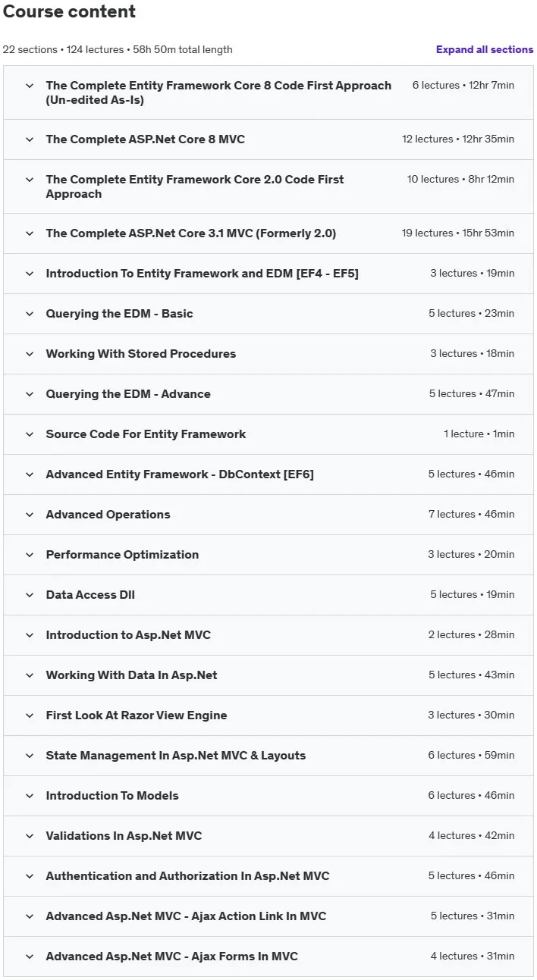
Task: Open the Advanced Operations section chevron
Action: [30, 515]
